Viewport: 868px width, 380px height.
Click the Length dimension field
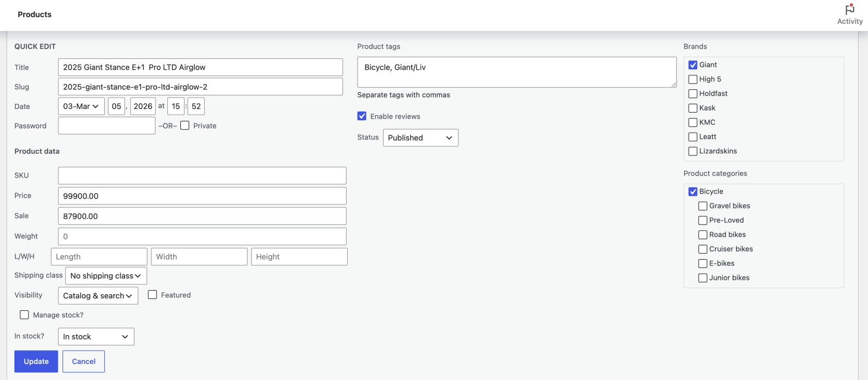click(99, 257)
